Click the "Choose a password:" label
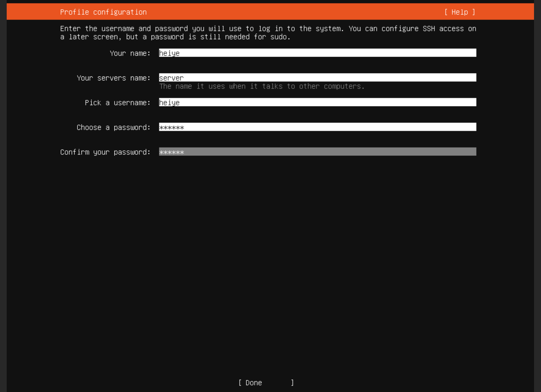Screen dimensions: 541x392 tap(113, 127)
